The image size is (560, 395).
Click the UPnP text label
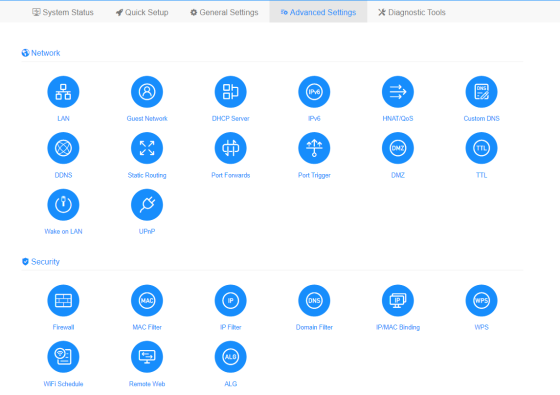coord(147,231)
